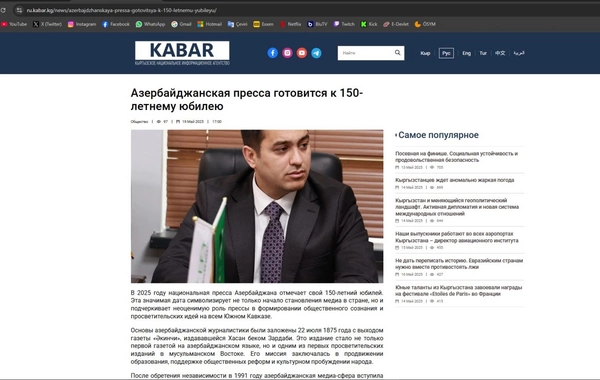Click the paragraph starting 'Основы азербайджанской журналистики'
The height and width of the screenshot is (380, 600).
[257, 346]
